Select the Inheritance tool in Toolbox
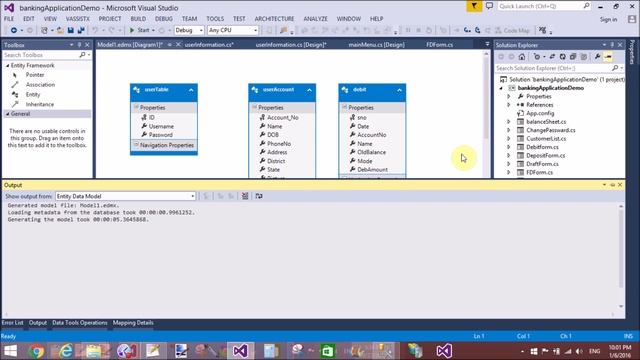 39,104
